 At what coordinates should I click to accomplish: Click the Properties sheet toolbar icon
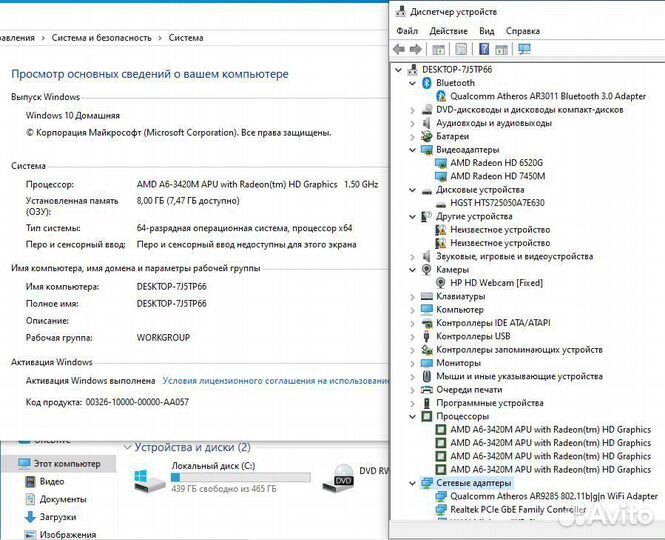point(461,50)
